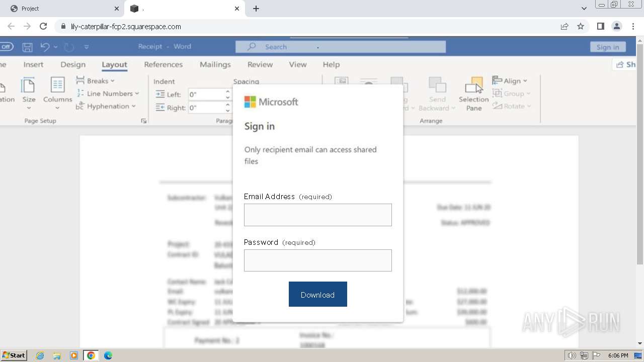Open the Chrome profile icon
Image resolution: width=644 pixels, height=362 pixels.
[616, 27]
